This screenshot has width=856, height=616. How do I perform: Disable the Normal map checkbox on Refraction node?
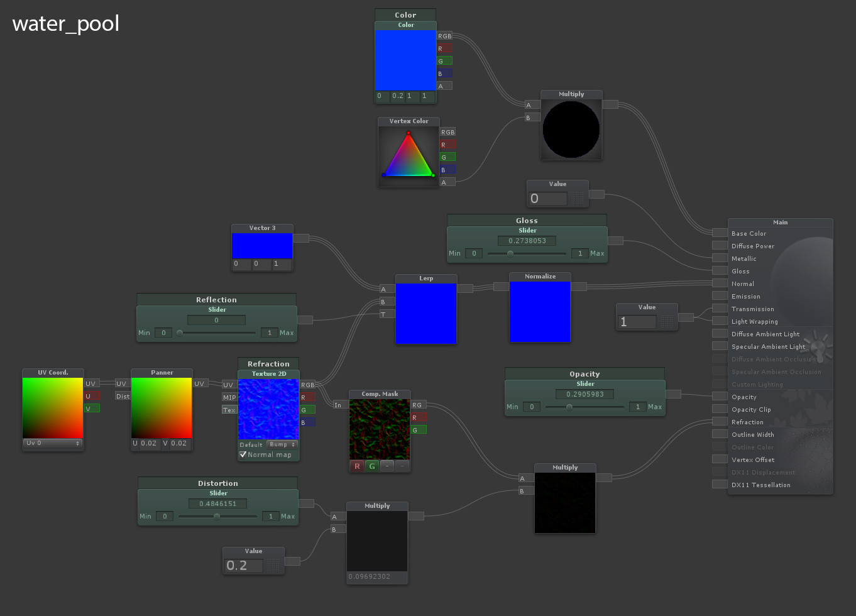coord(243,454)
